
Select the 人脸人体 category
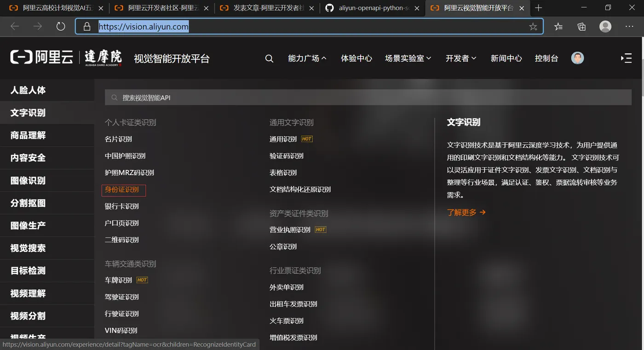(x=47, y=90)
